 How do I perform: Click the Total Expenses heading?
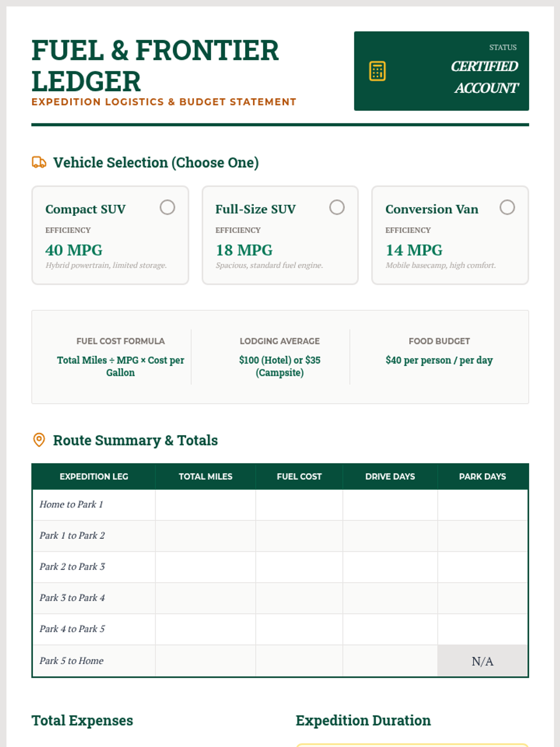click(x=83, y=720)
